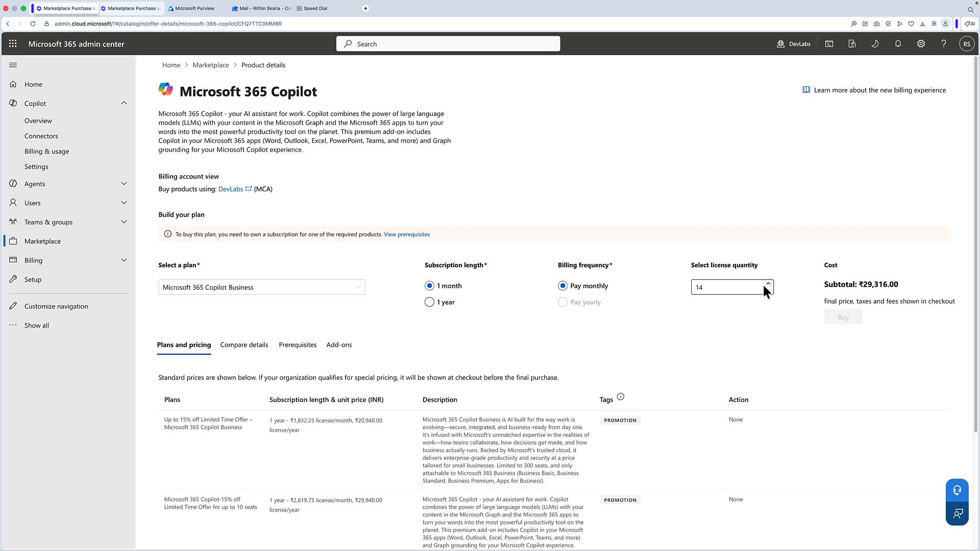Open View prerequisites link
This screenshot has height=551, width=980.
click(x=407, y=234)
